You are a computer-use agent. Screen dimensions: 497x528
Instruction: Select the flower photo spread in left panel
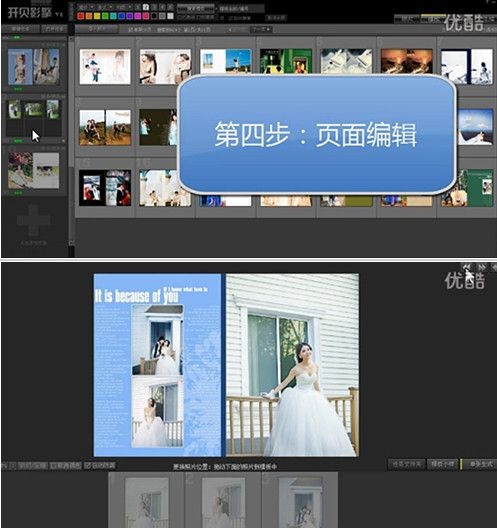pyautogui.click(x=34, y=170)
